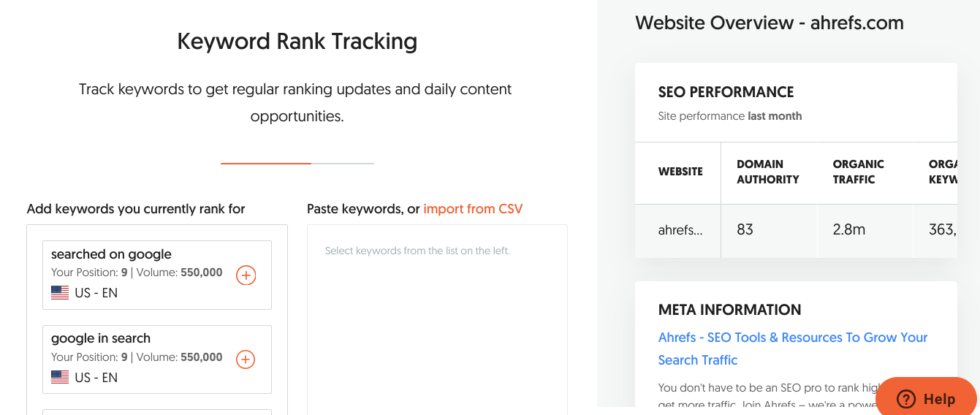Click the US flag under "google in search"

[60, 377]
